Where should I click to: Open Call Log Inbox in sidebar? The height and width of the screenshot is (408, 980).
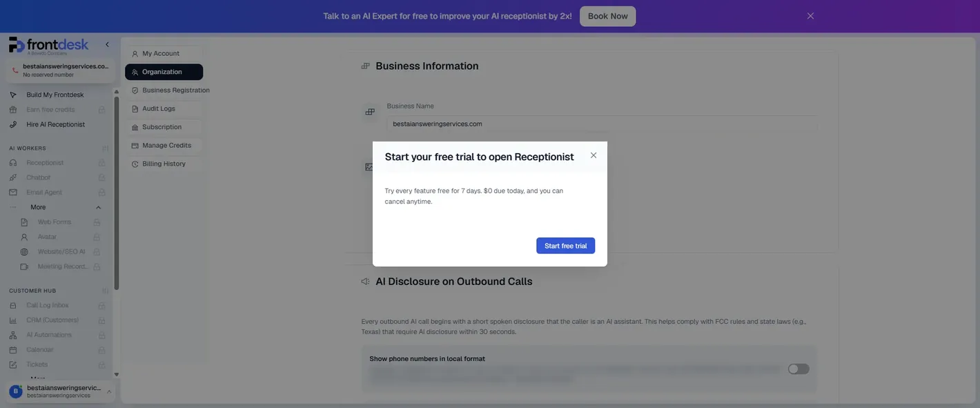coord(48,305)
